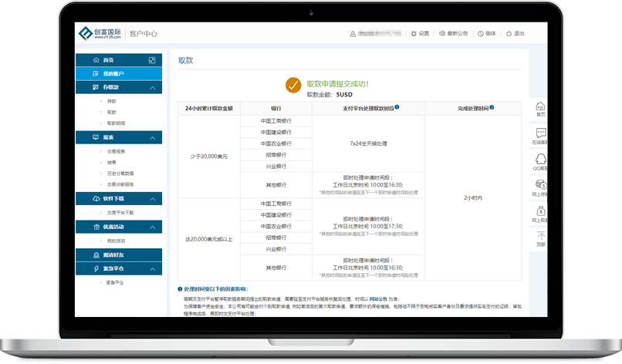622x364 pixels.
Task: Open 历史分笔数据 report item
Action: point(120,174)
